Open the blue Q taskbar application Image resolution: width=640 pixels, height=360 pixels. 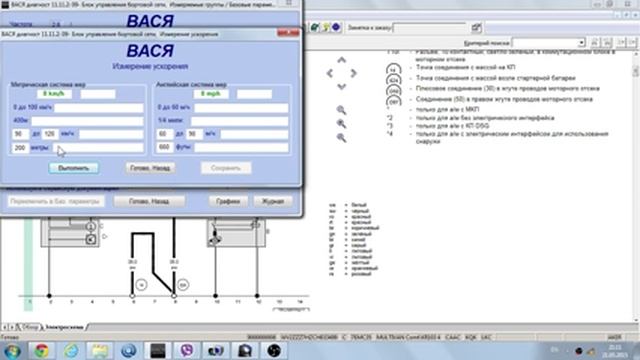point(129,351)
